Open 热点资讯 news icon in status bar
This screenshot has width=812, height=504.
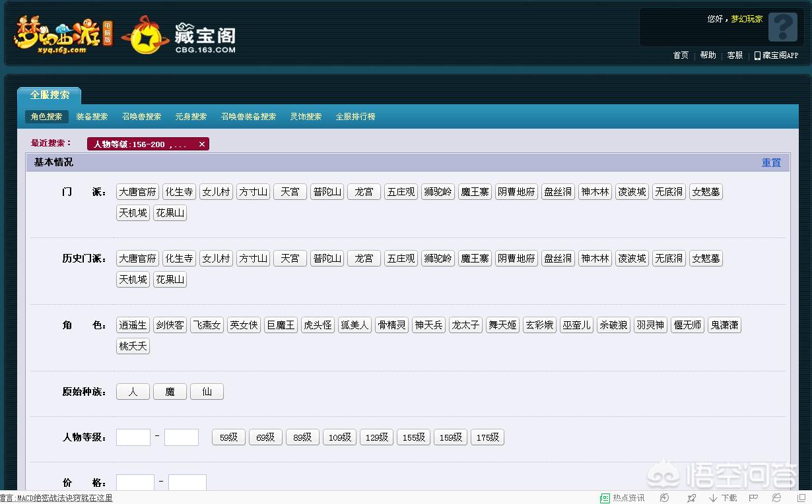622,498
